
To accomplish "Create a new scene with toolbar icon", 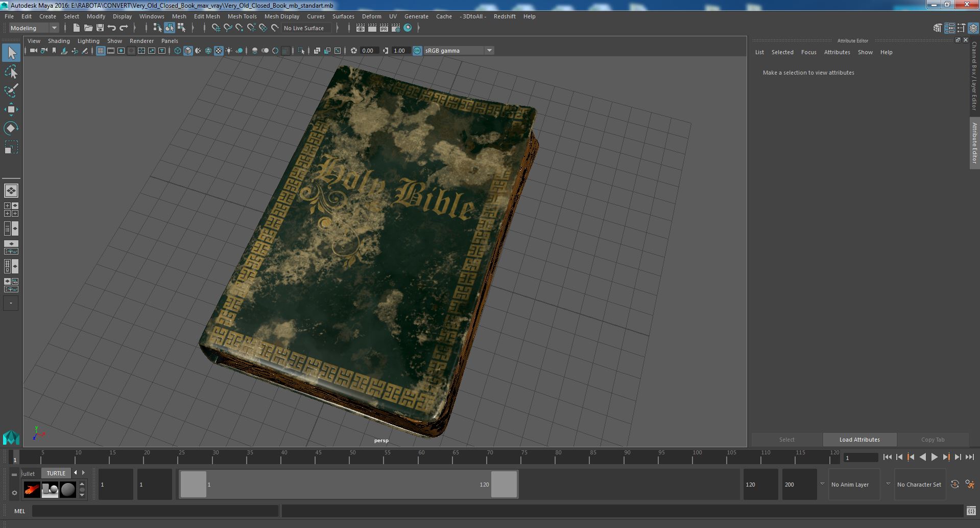I will [x=76, y=28].
